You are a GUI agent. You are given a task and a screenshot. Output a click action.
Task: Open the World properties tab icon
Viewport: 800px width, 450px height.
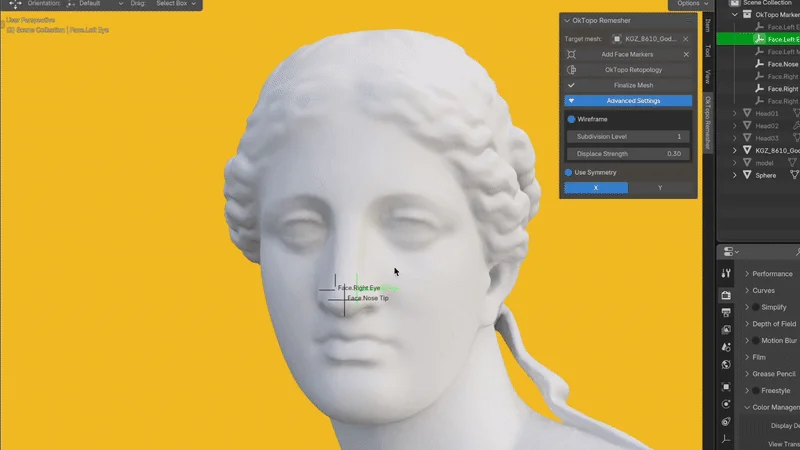tap(726, 364)
